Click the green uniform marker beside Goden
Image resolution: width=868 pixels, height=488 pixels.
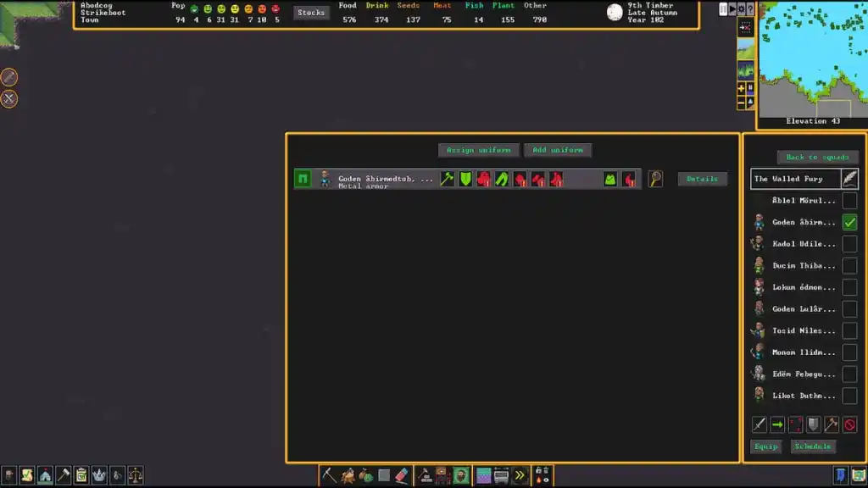(303, 179)
